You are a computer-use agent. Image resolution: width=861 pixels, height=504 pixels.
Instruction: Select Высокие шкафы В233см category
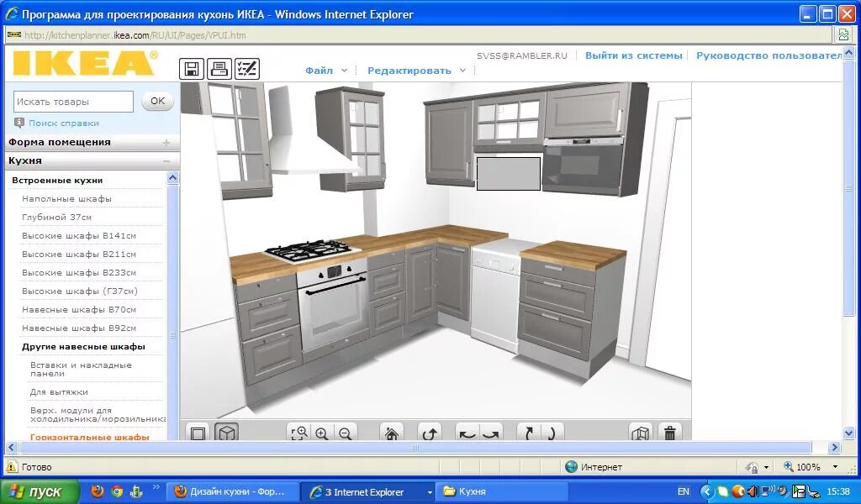pyautogui.click(x=79, y=272)
